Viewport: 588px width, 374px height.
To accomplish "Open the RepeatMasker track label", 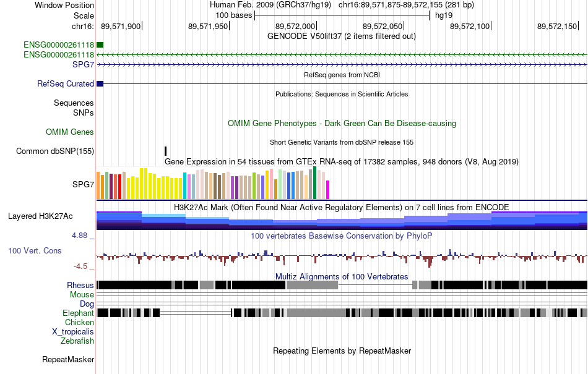I will point(68,359).
